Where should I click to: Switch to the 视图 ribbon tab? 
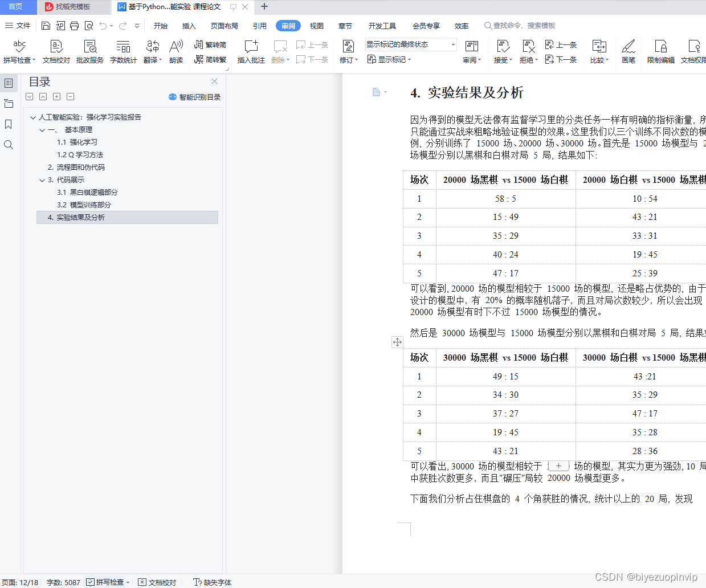click(317, 26)
